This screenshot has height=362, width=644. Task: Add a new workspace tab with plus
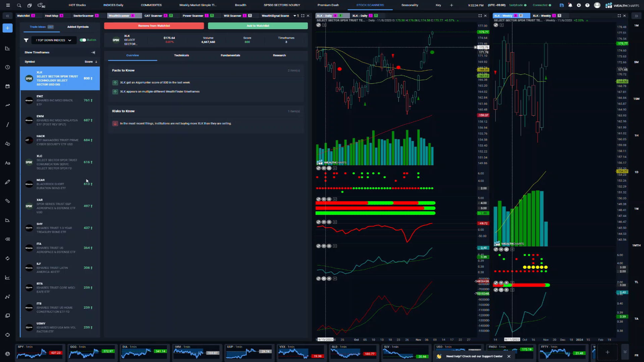pyautogui.click(x=451, y=5)
